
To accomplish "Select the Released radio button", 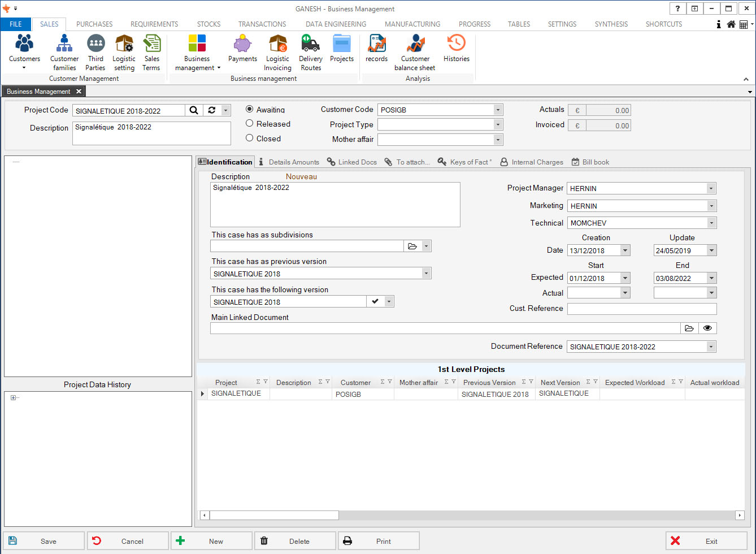I will [250, 124].
